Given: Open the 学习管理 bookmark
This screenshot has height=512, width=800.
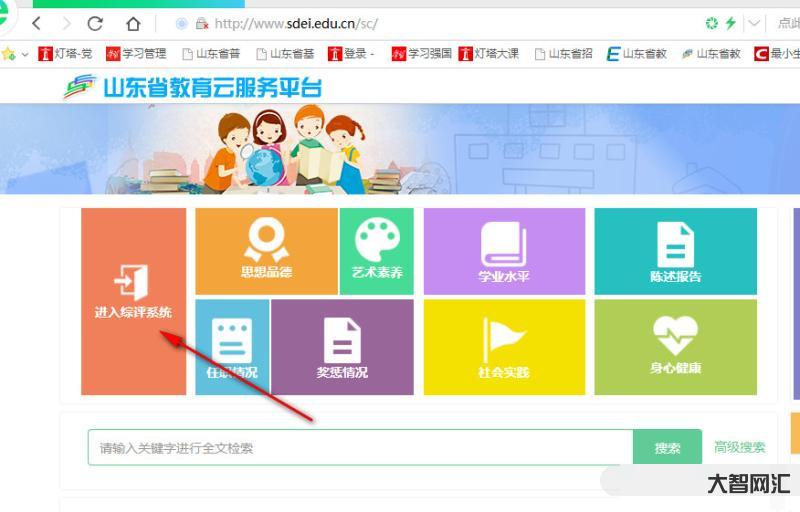Looking at the screenshot, I should pyautogui.click(x=136, y=54).
